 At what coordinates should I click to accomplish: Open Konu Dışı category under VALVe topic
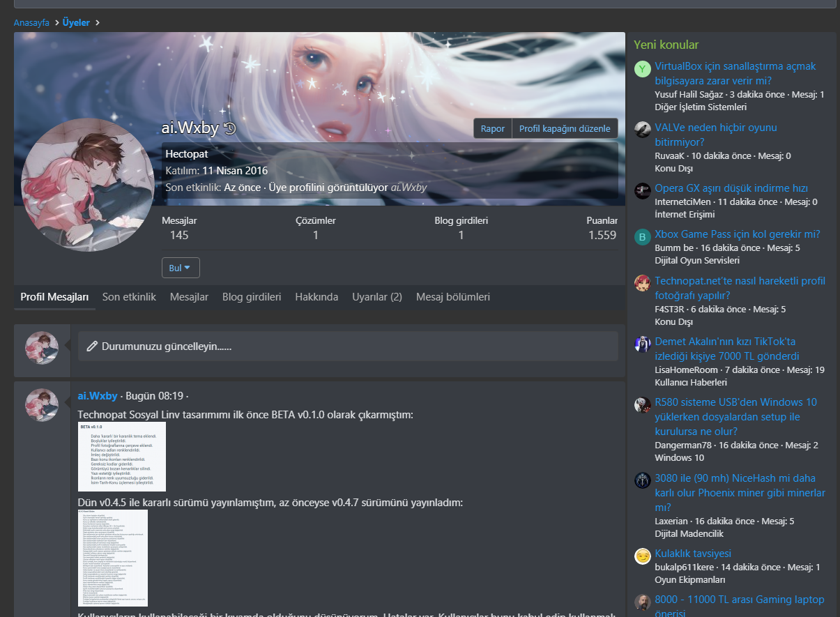pyautogui.click(x=673, y=169)
